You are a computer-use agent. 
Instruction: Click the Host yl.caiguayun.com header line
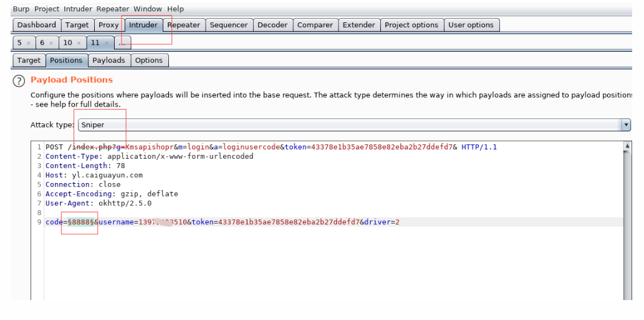94,175
